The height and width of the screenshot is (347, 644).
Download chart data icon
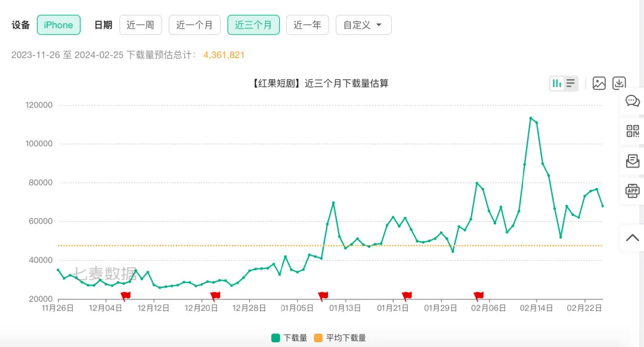[x=620, y=83]
